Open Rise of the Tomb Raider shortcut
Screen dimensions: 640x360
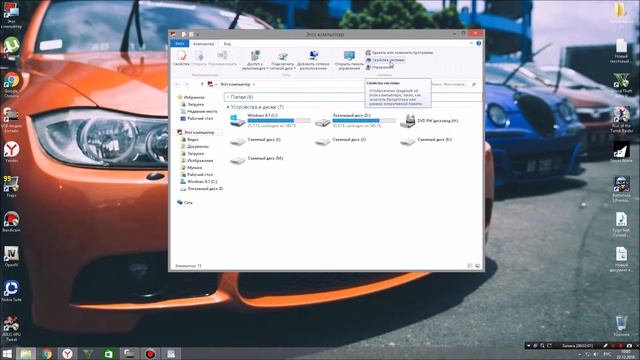coord(621,119)
